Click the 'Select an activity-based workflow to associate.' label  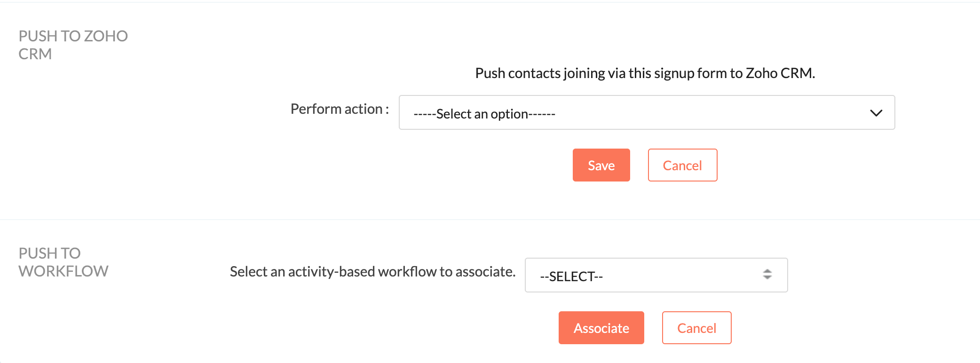[x=372, y=272]
